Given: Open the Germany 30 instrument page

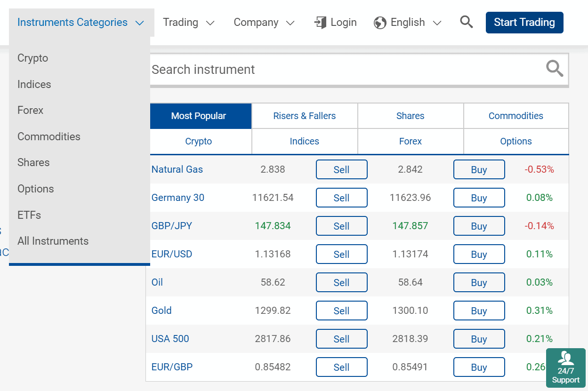Looking at the screenshot, I should 177,198.
